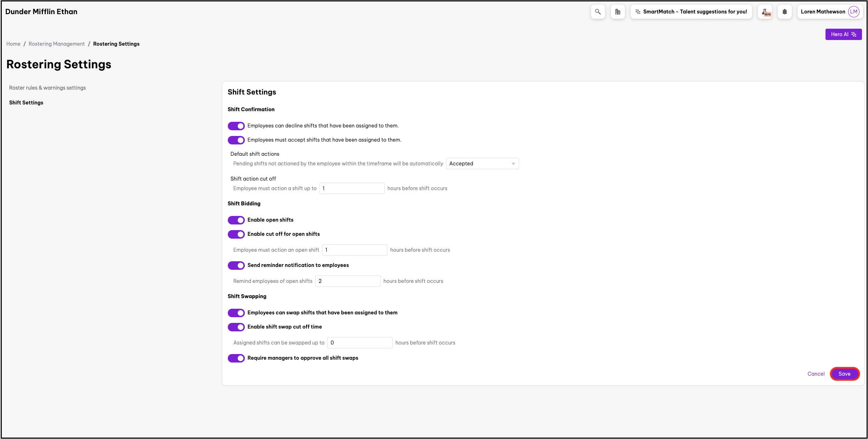Toggle employees can decline shifts
This screenshot has width=868, height=439.
coord(236,126)
